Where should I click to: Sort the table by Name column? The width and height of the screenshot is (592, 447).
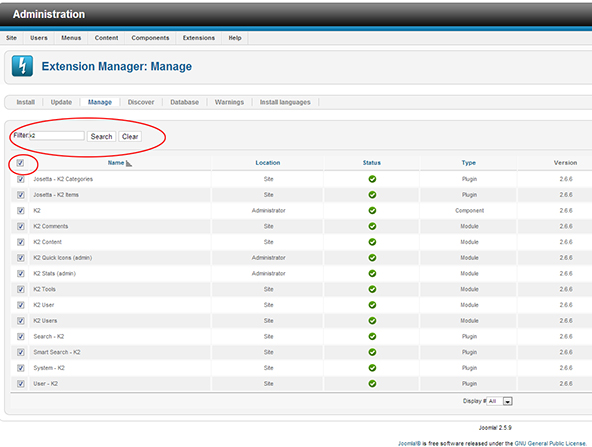point(116,163)
